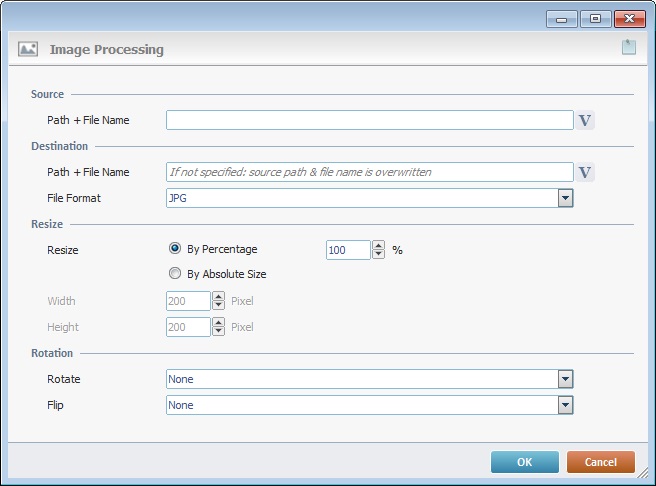This screenshot has width=656, height=486.
Task: Increase Width pixel value with up arrow
Action: (218, 296)
